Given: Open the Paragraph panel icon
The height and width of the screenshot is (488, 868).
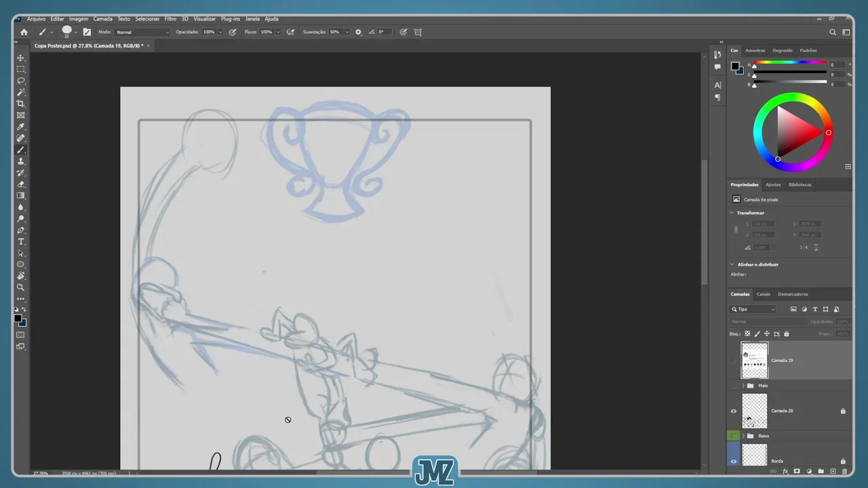Looking at the screenshot, I should pyautogui.click(x=717, y=98).
